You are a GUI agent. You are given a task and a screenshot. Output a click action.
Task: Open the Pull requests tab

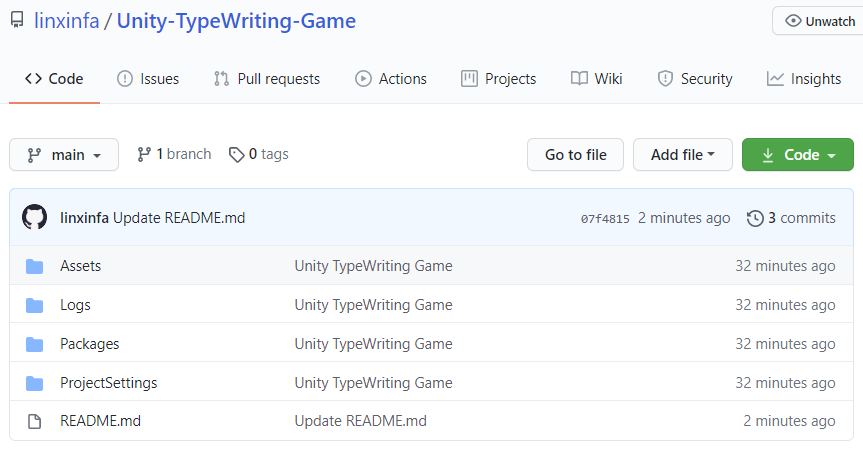pyautogui.click(x=267, y=79)
